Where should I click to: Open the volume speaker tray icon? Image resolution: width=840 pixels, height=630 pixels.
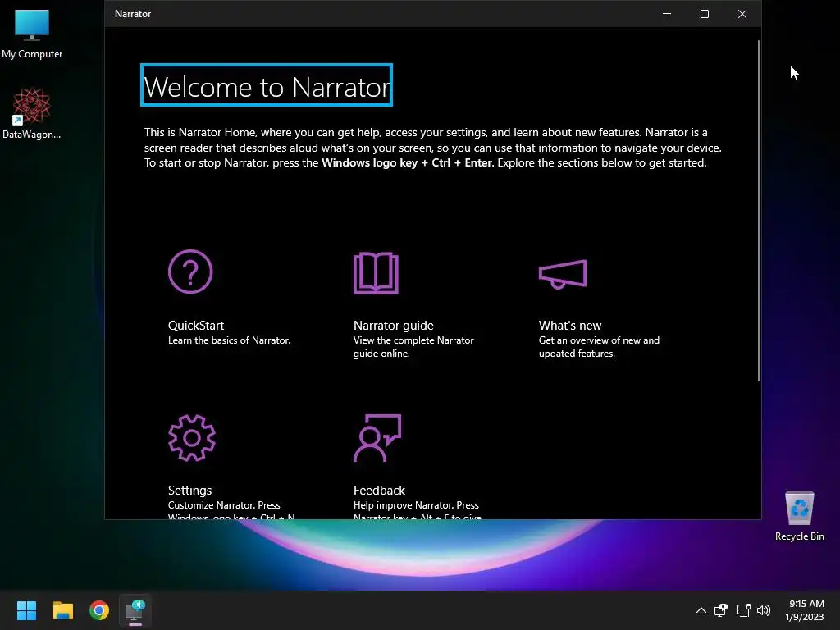[x=764, y=610]
